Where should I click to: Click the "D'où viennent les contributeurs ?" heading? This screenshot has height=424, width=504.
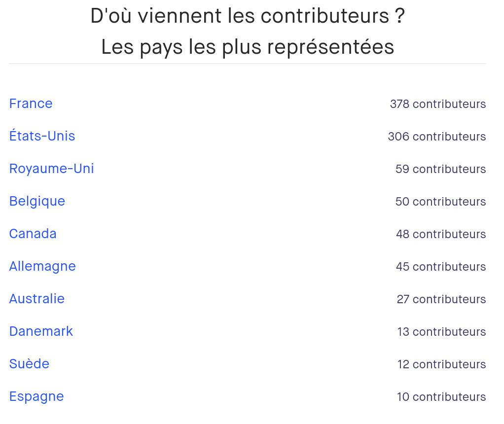pos(248,16)
